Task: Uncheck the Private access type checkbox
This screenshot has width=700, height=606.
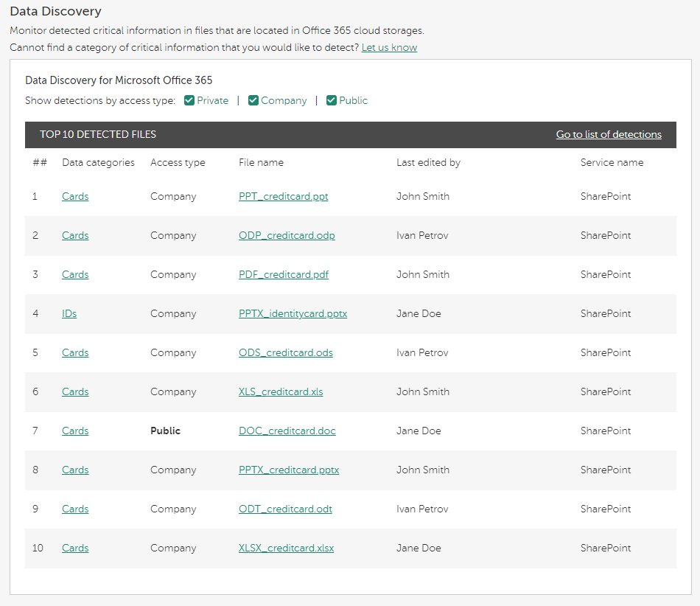Action: click(189, 100)
